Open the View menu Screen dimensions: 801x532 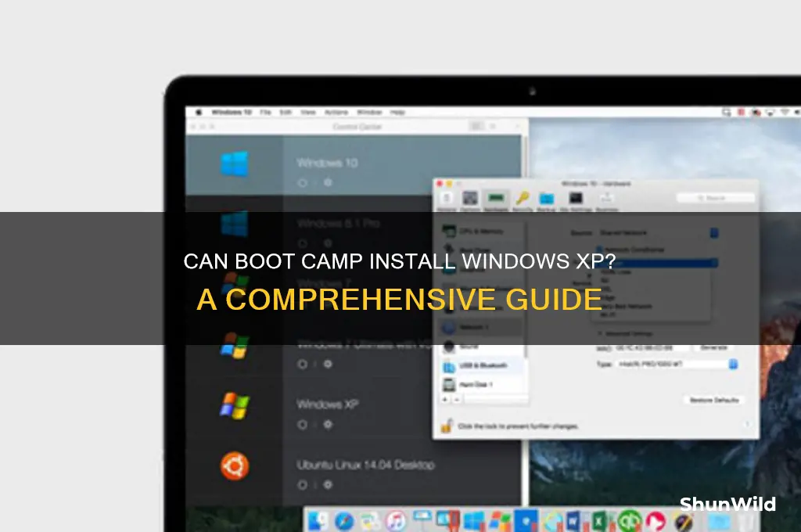pos(308,112)
